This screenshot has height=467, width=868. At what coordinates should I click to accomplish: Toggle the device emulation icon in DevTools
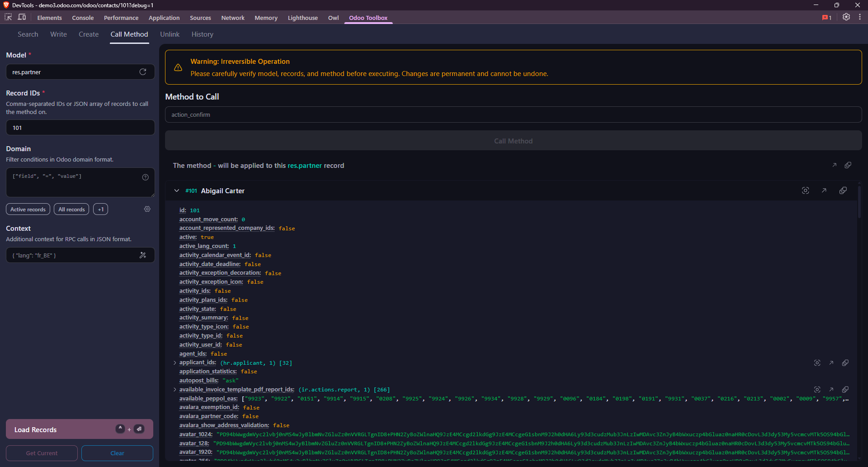pos(22,17)
